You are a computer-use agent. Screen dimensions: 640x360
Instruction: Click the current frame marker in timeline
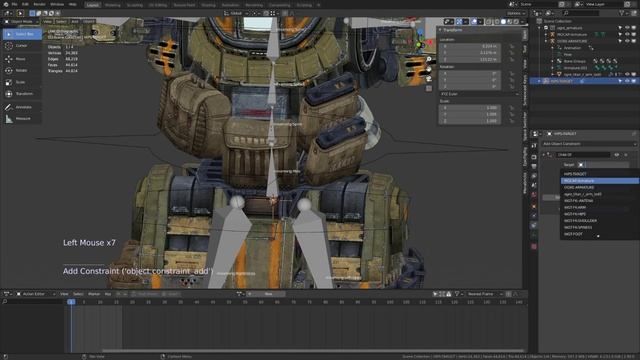click(71, 302)
